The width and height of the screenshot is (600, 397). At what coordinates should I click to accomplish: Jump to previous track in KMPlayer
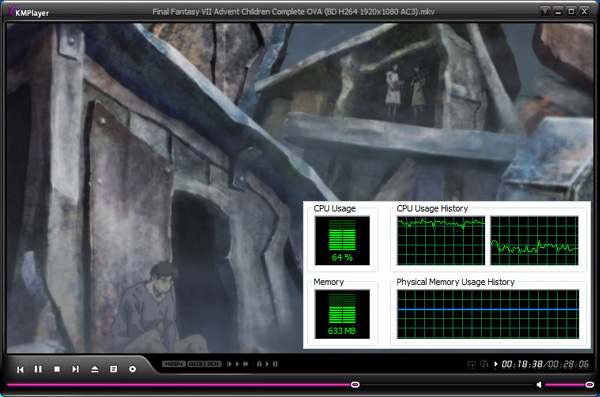click(x=20, y=369)
